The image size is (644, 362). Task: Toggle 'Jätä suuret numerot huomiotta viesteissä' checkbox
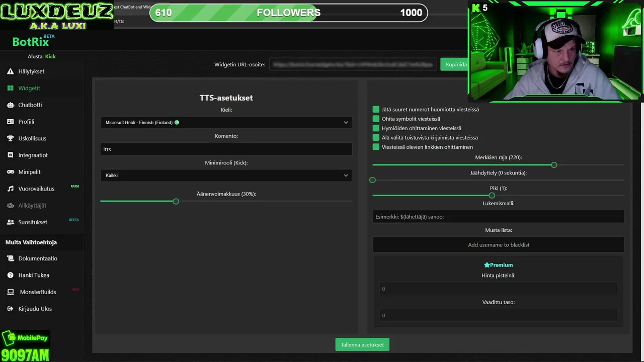(376, 110)
